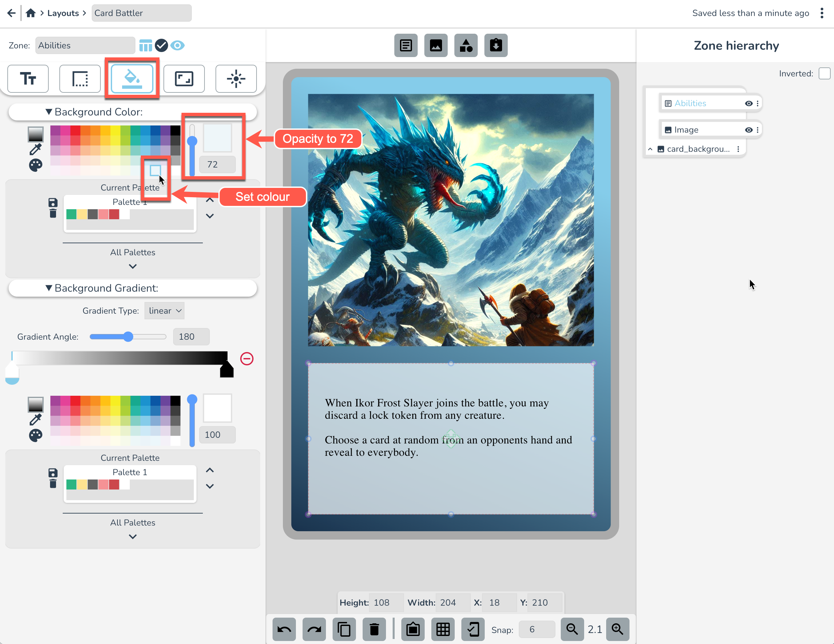
Task: Select the top eyedropper color picker
Action: tap(35, 149)
